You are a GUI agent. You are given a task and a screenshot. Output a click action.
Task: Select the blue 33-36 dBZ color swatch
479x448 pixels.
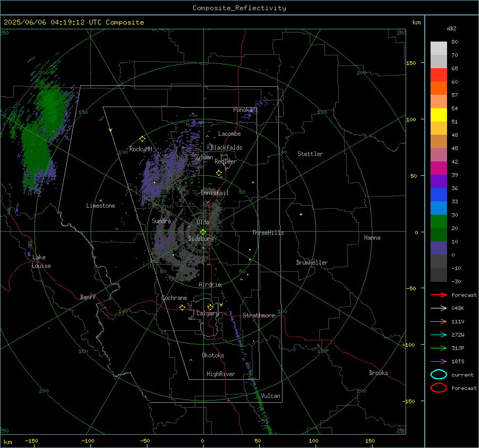[439, 194]
